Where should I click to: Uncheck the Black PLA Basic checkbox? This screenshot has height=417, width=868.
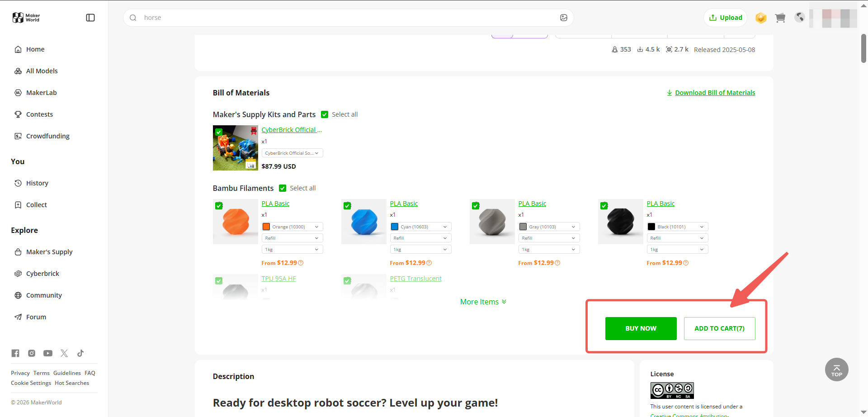(x=604, y=206)
